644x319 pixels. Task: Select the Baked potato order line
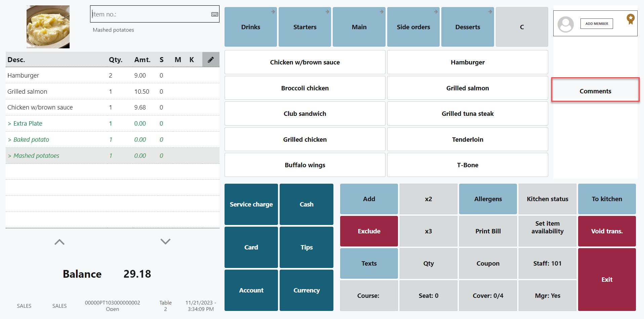(x=31, y=140)
